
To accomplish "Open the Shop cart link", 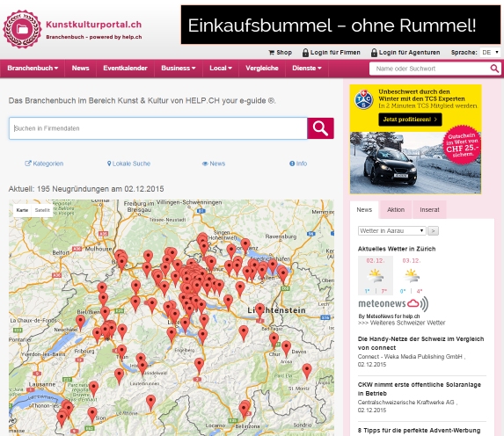I will pyautogui.click(x=280, y=53).
